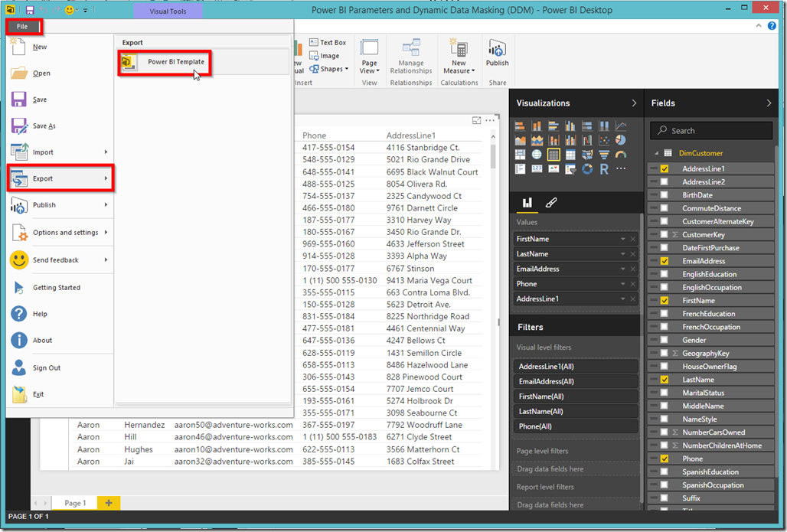Select the Slicer visualization

(x=570, y=168)
